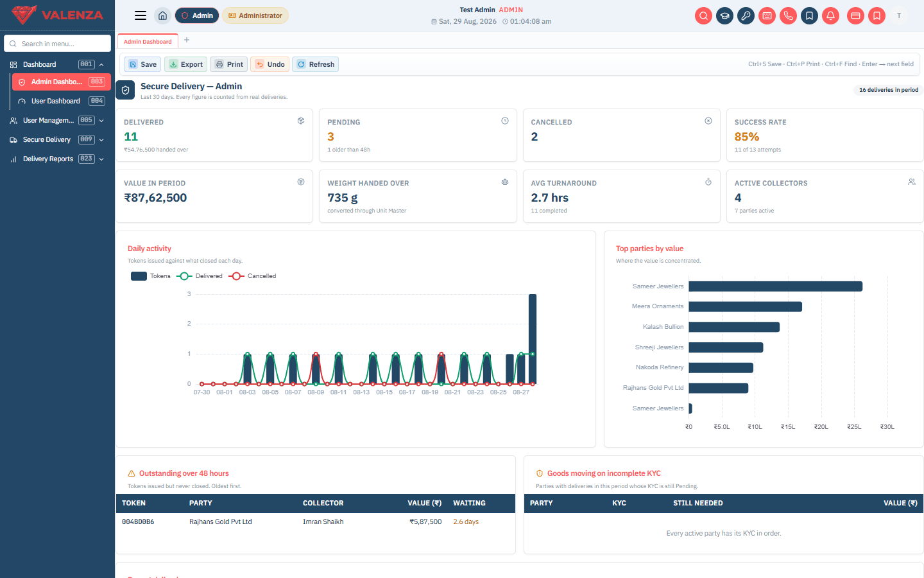The image size is (924, 578).
Task: Click the key icon in top bar
Action: tap(746, 15)
